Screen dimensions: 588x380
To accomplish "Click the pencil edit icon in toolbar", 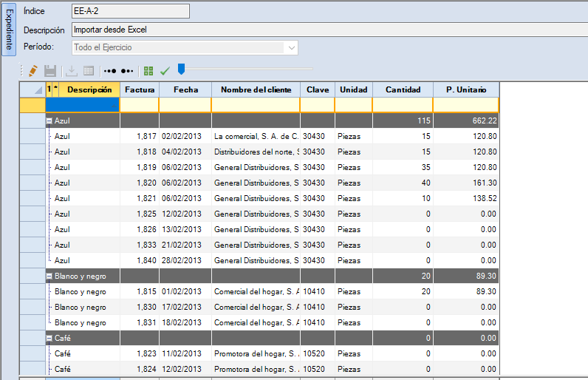I will click(x=32, y=71).
